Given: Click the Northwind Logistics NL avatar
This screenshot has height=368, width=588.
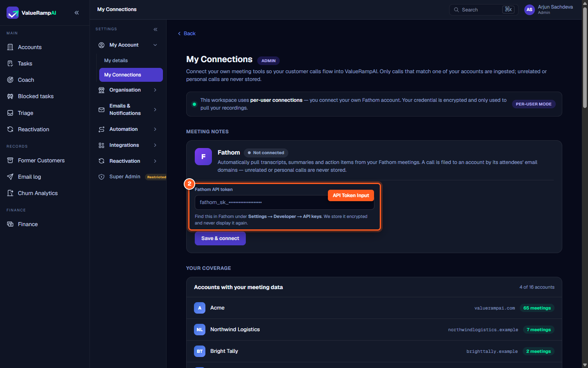Looking at the screenshot, I should [x=200, y=330].
